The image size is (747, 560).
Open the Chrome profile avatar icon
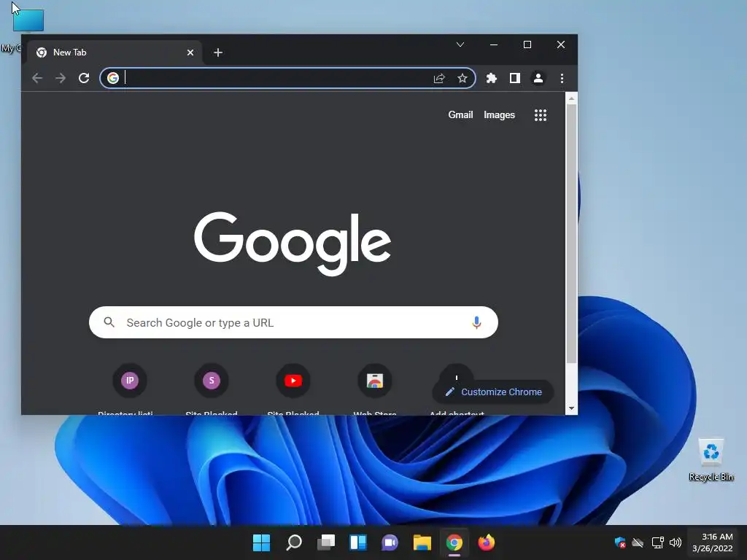coord(538,78)
